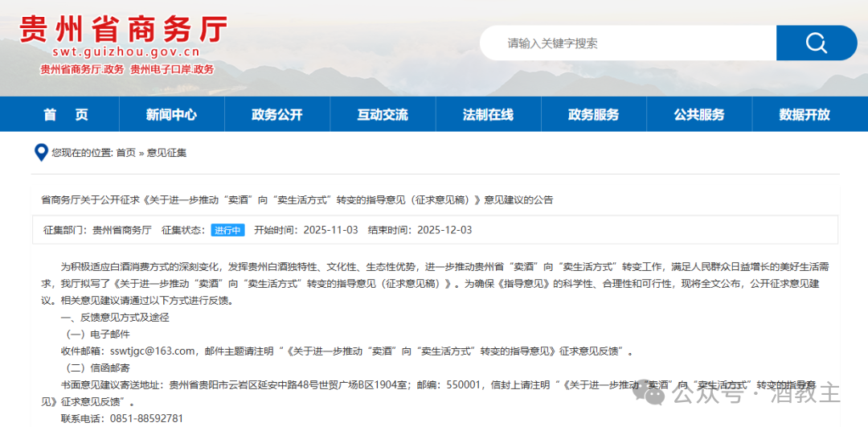Image resolution: width=868 pixels, height=427 pixels.
Task: Click the 征集部门：贵州省商务厅 text
Action: pos(97,231)
